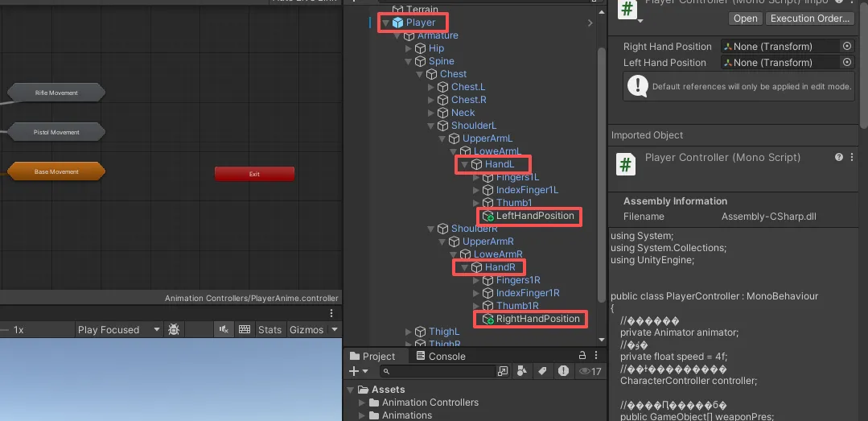868x421 pixels.
Task: Open object picker for Left Hand Position
Action: coord(846,63)
